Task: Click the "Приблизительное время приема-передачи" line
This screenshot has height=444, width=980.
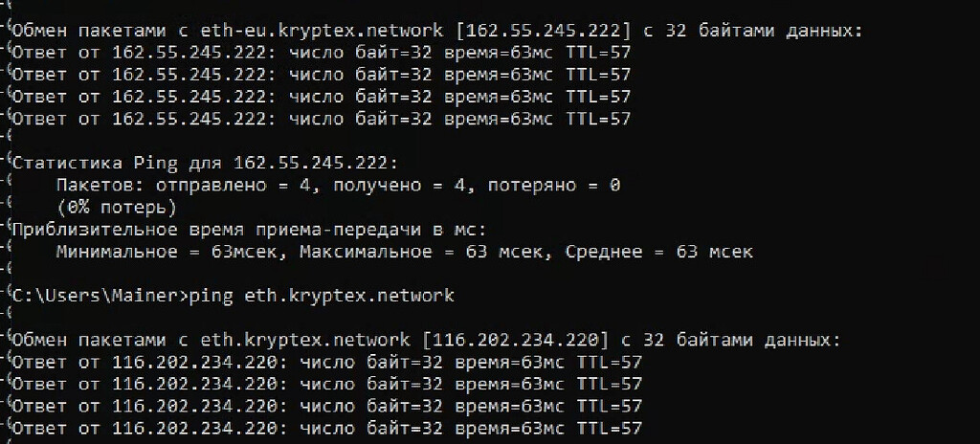Action: pos(249,230)
